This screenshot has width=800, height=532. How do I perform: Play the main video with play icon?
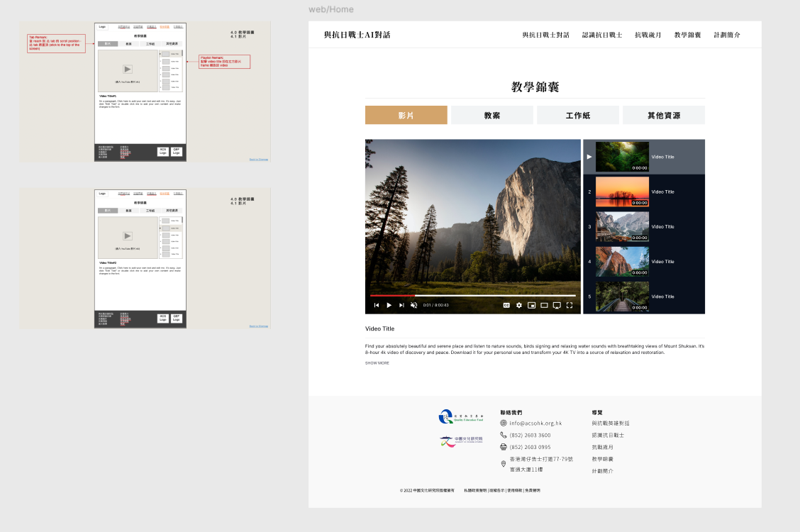pos(389,305)
